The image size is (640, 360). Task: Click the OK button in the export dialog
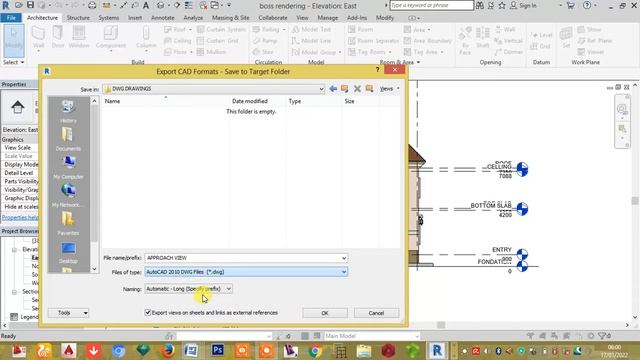325,313
